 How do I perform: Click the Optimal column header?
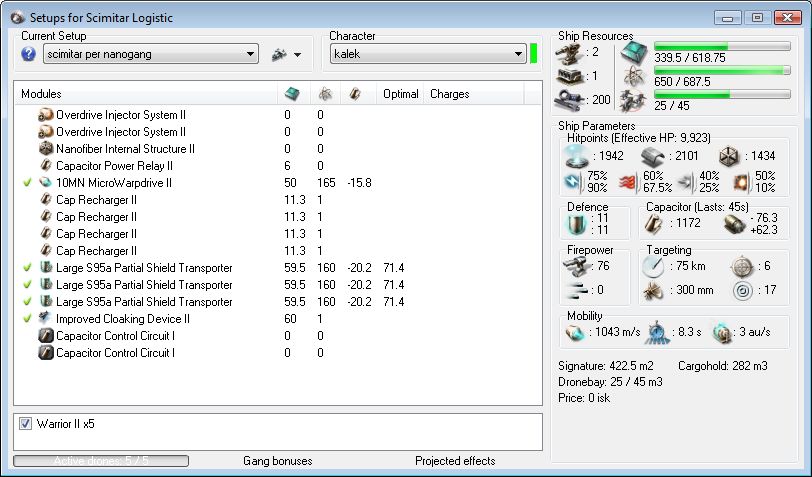[x=400, y=94]
